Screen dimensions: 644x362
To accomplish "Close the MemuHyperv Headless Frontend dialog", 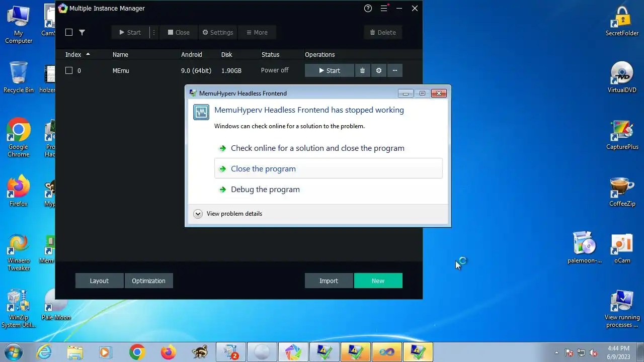I will pos(439,93).
